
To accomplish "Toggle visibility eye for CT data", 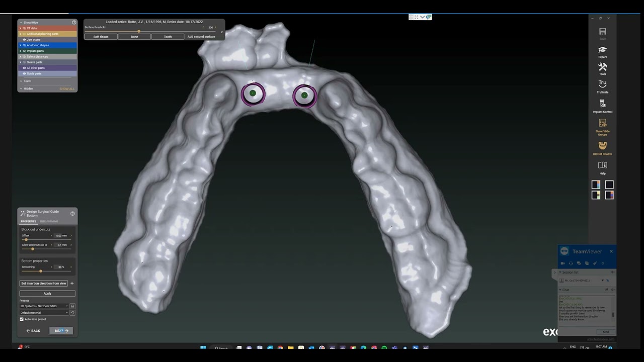I will 24,28.
